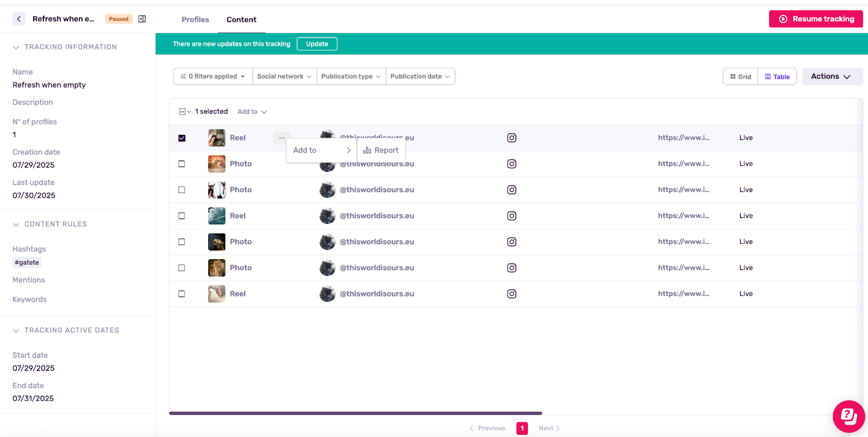Open the Actions dropdown menu
This screenshot has width=868, height=437.
coord(832,76)
